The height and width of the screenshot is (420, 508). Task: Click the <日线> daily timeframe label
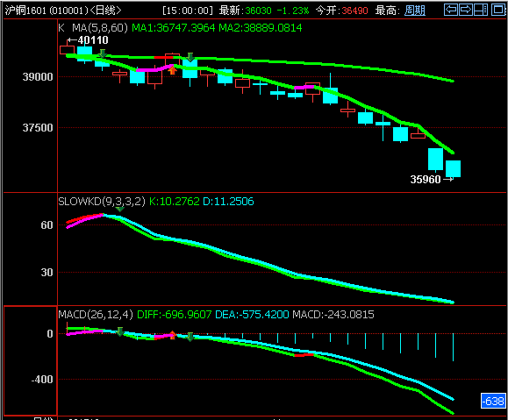(x=105, y=11)
